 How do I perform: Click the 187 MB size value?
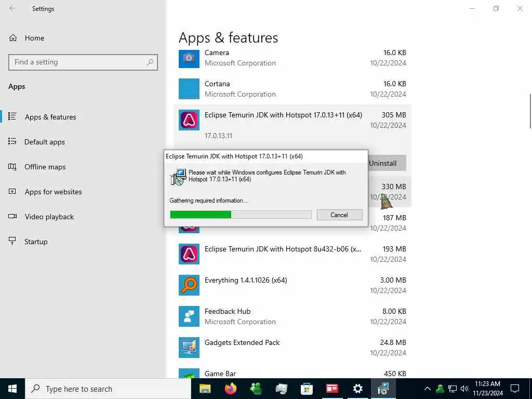pyautogui.click(x=394, y=218)
